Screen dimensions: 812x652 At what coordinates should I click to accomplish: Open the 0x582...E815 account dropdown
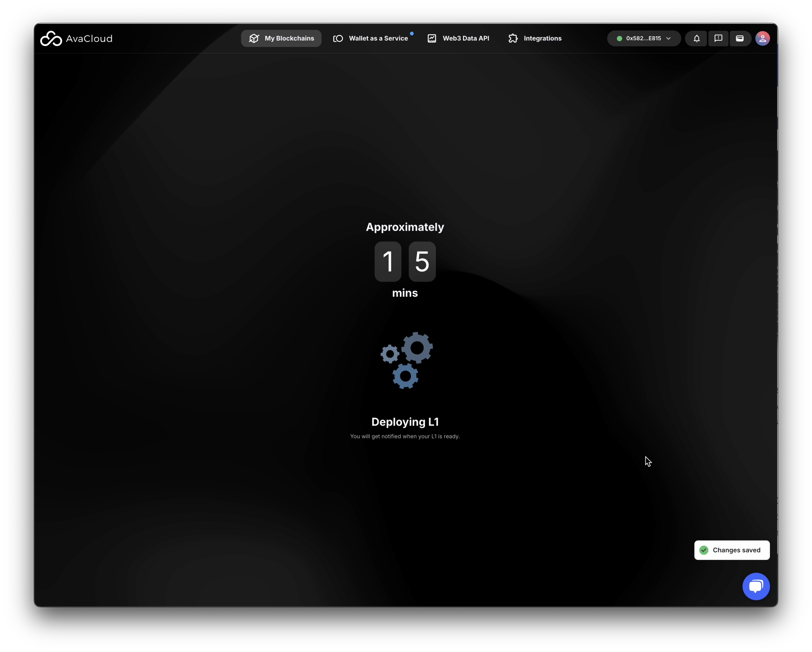[643, 38]
